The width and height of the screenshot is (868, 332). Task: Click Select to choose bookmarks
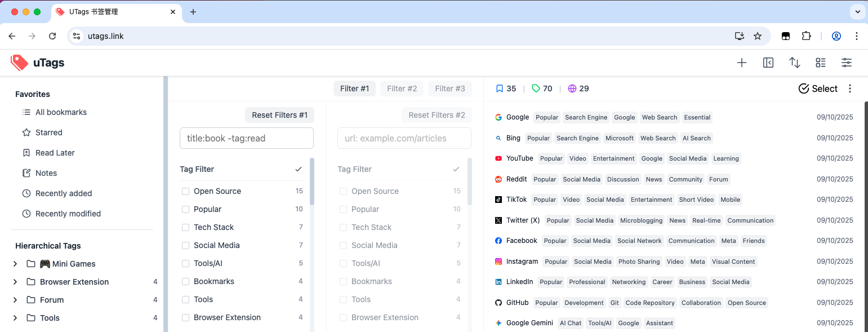(818, 88)
